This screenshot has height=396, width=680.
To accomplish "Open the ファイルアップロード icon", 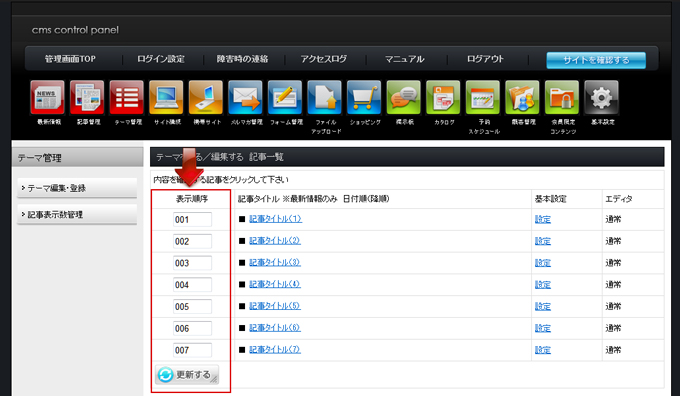I will pyautogui.click(x=324, y=97).
